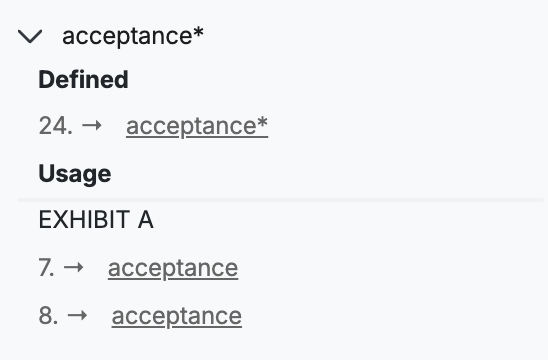
Task: Click the arrow icon beside number 7
Action: (74, 268)
